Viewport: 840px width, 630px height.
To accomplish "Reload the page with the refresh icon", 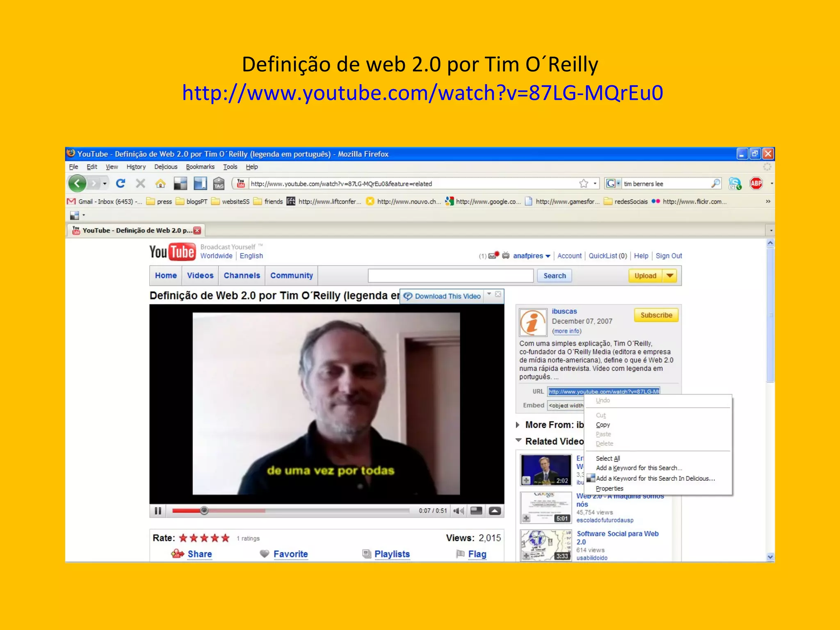I will pyautogui.click(x=120, y=183).
